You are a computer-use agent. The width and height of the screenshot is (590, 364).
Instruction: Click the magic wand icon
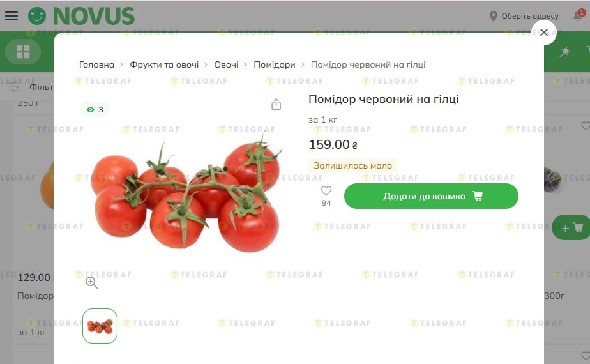tap(565, 52)
